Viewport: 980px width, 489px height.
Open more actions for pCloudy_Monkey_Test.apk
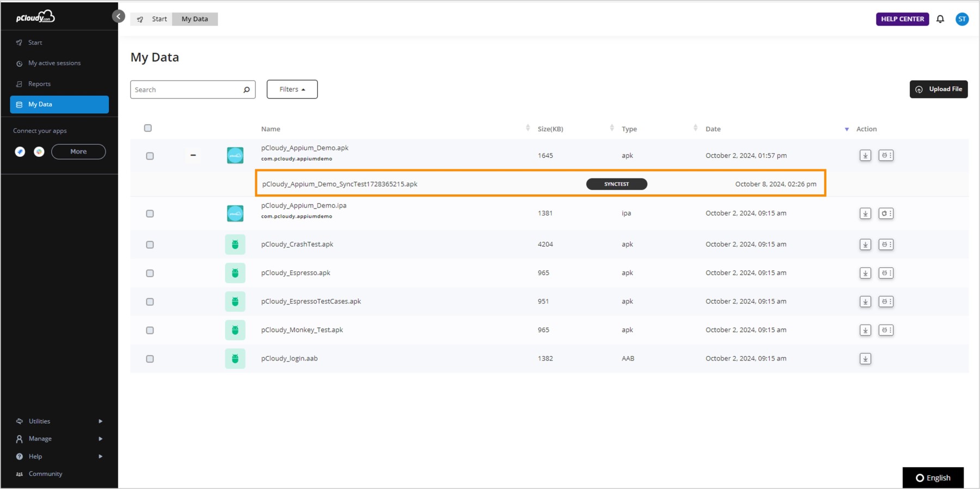pos(886,330)
